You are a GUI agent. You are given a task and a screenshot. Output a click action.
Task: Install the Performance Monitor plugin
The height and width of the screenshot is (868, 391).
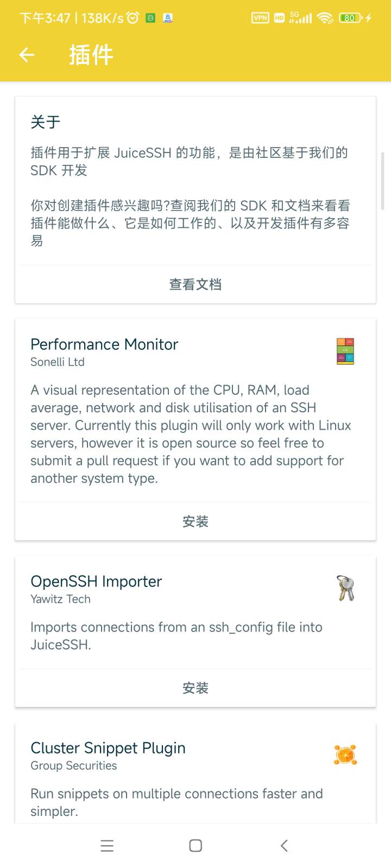pos(195,521)
